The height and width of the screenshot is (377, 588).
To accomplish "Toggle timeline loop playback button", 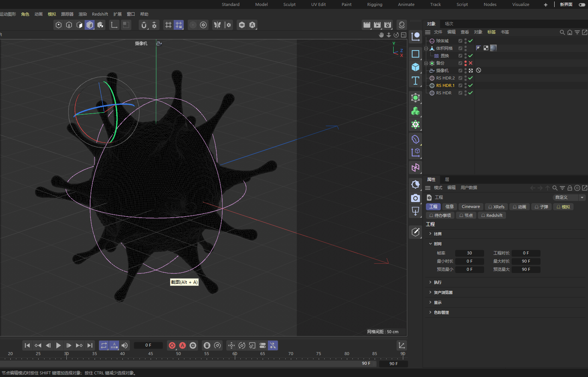I will 104,345.
